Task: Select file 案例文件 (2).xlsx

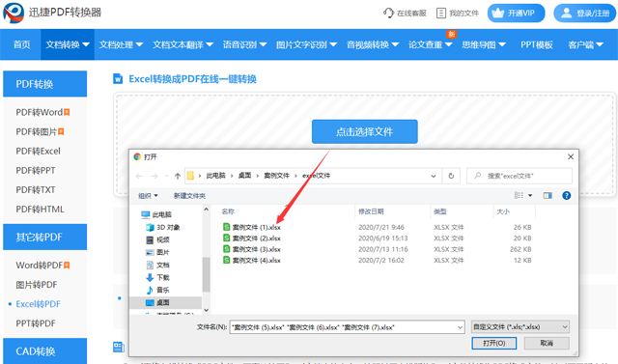Action: pos(251,238)
